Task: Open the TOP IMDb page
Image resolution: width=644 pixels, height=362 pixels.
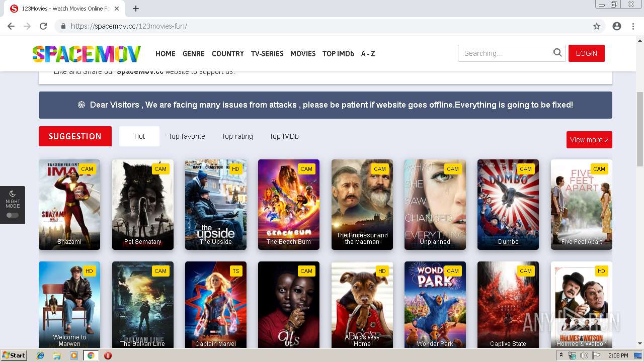Action: (x=338, y=54)
